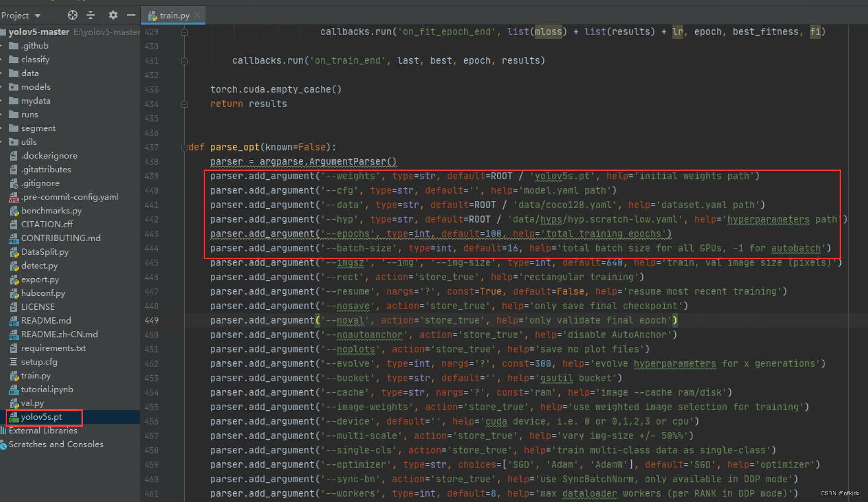Click the collapse all icon in Project toolbar

click(x=91, y=15)
